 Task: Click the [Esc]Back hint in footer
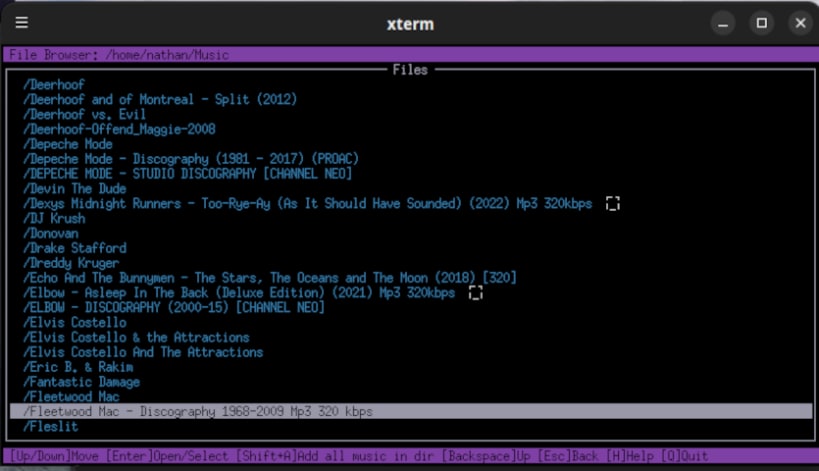coord(568,456)
